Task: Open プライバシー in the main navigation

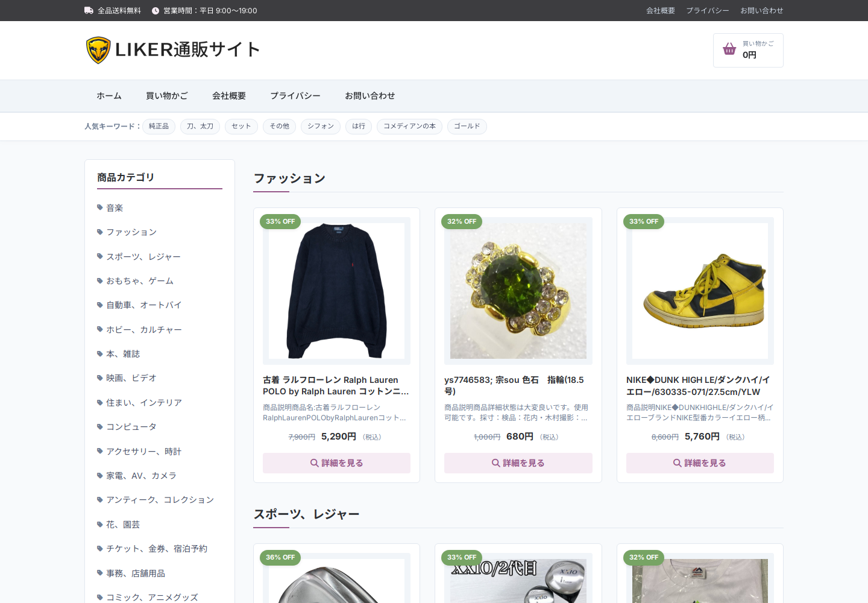Action: click(x=295, y=96)
